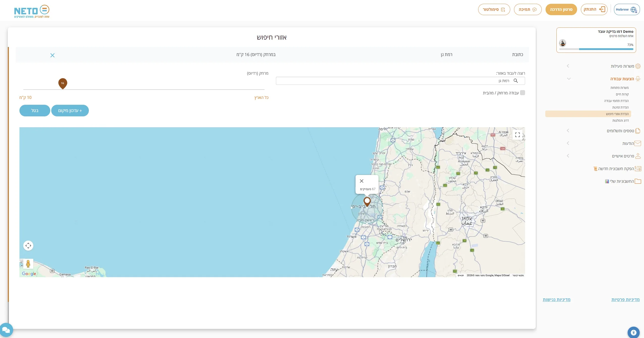Open the סימולטור simulator button

(x=494, y=10)
